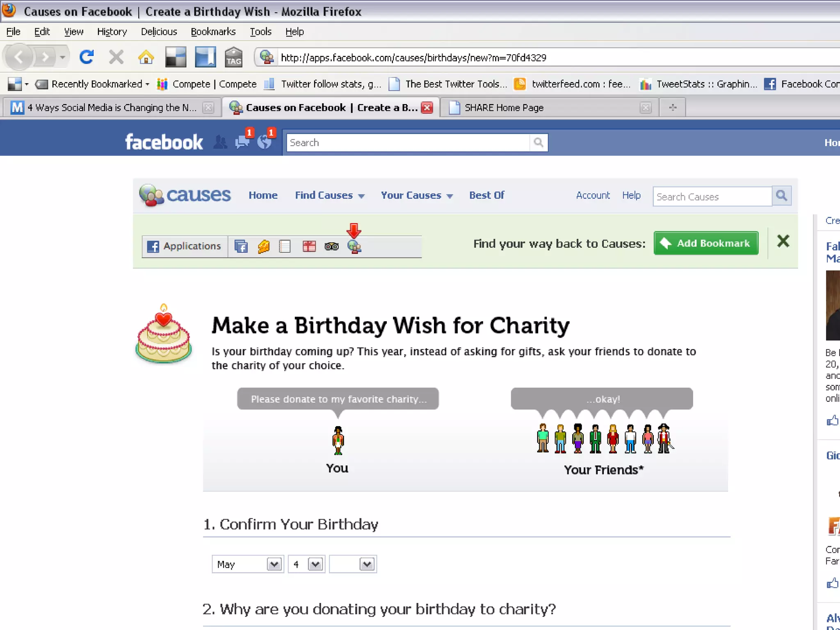
Task: Dismiss the bookmark banner with X
Action: (783, 241)
